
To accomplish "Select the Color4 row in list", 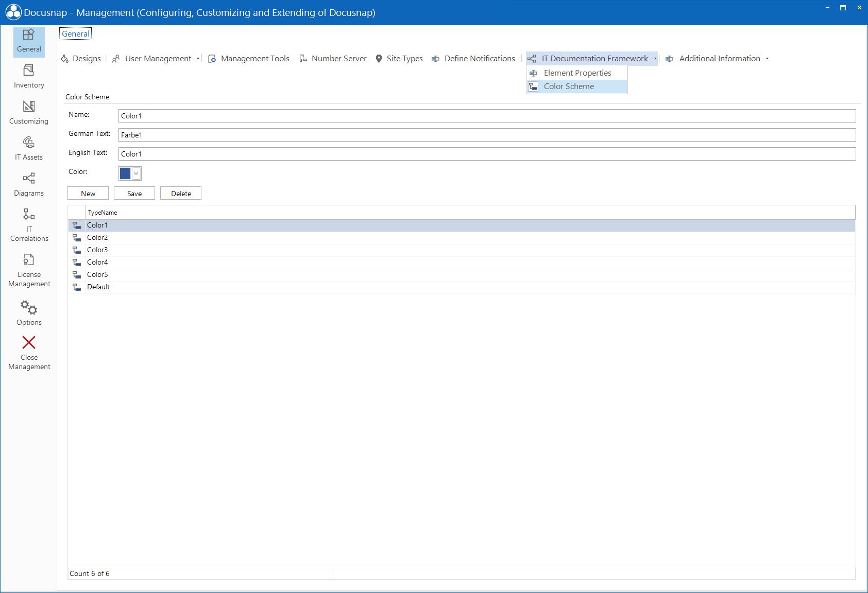I will 462,263.
